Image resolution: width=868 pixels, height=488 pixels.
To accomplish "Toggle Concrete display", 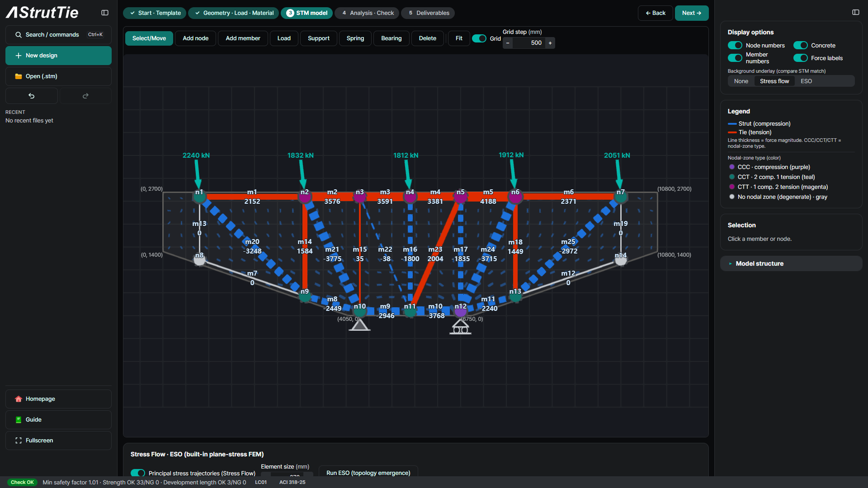I will (801, 45).
